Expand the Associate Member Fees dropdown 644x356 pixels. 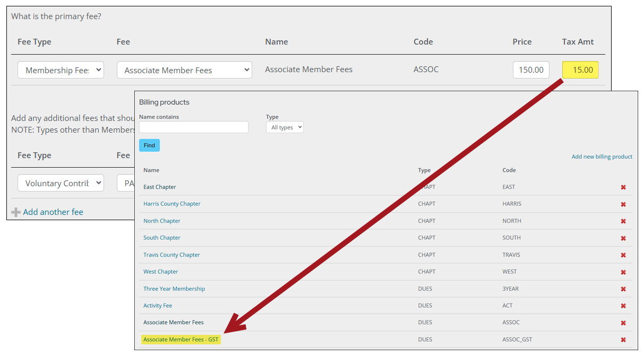[x=184, y=70]
